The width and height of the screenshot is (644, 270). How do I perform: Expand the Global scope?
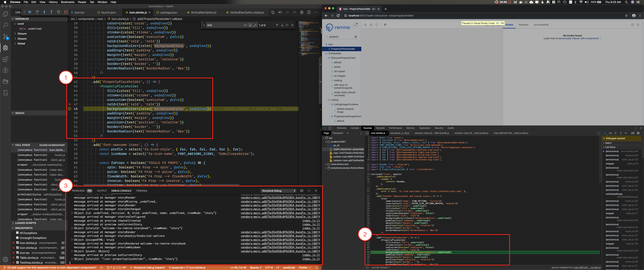(x=20, y=43)
